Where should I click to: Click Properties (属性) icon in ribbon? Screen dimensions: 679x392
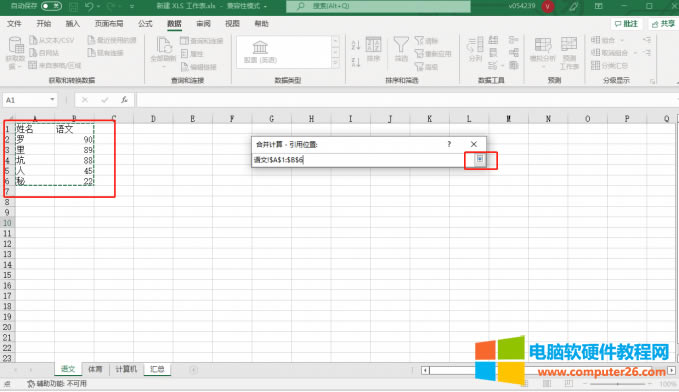184,54
